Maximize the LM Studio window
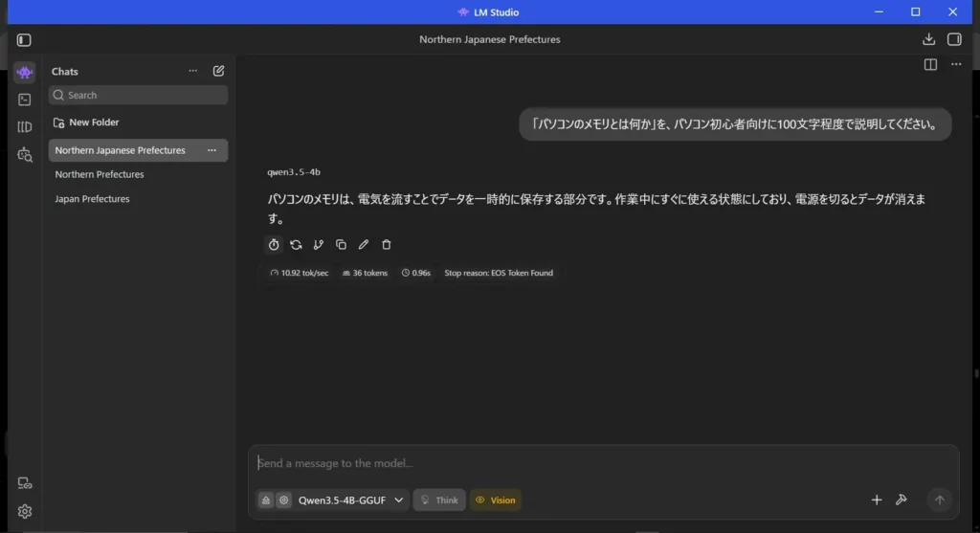This screenshot has width=980, height=533. coord(916,11)
